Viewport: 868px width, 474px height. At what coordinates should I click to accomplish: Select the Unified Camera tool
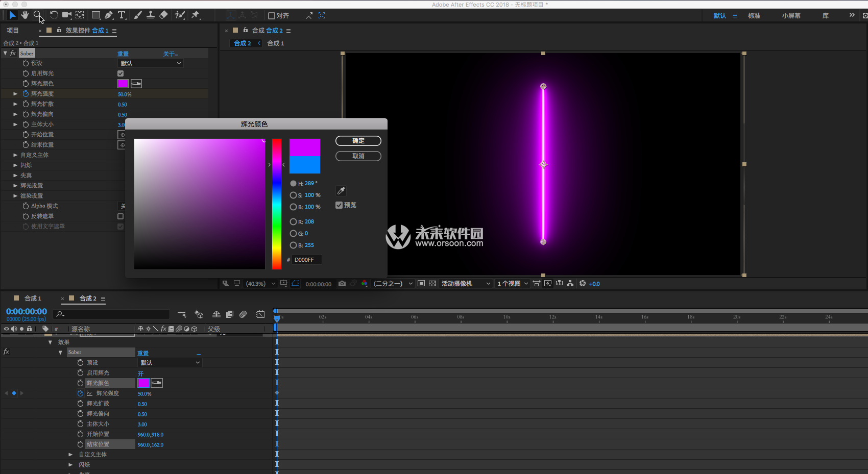click(67, 15)
